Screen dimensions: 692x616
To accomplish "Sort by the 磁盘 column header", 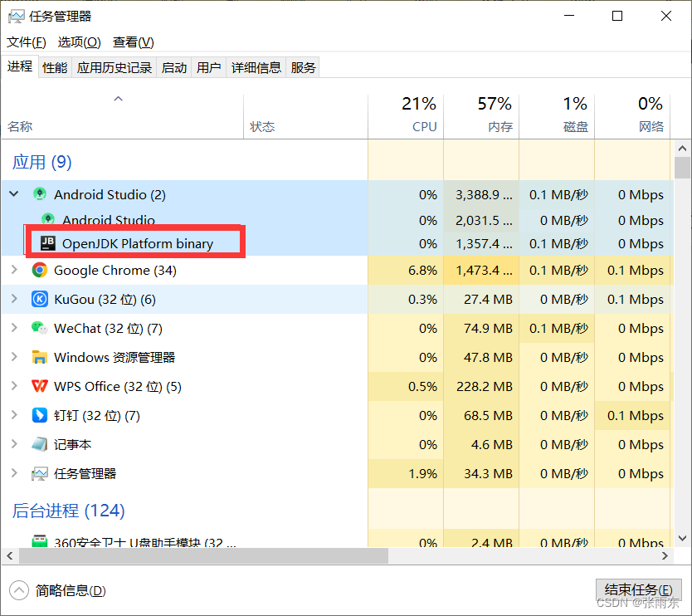I will (557, 116).
